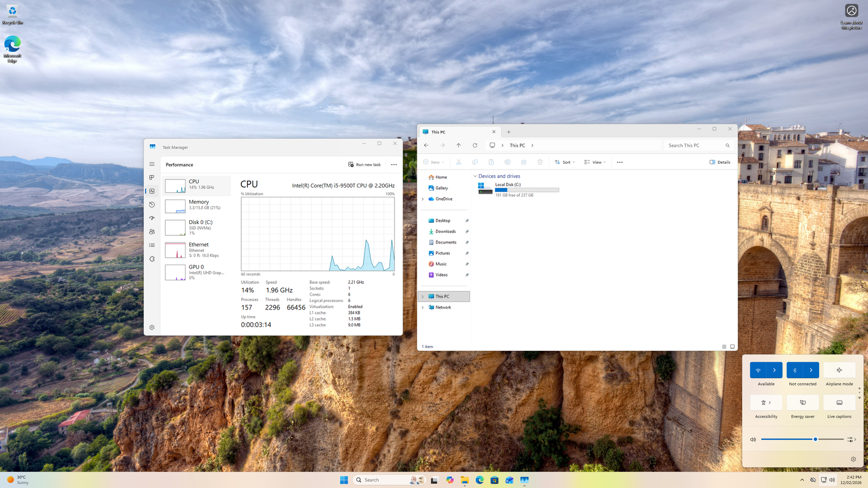Select the Memory performance tab
The height and width of the screenshot is (488, 868).
point(198,204)
